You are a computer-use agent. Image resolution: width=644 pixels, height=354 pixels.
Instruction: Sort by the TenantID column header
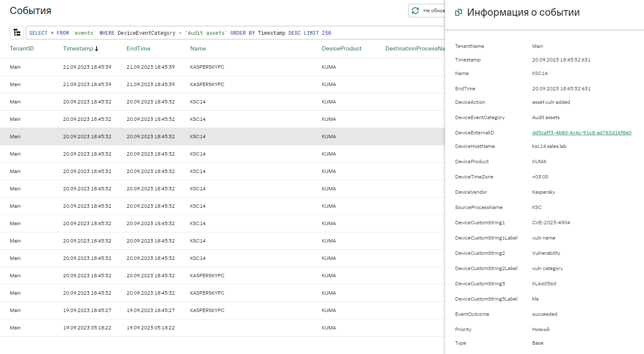(22, 48)
